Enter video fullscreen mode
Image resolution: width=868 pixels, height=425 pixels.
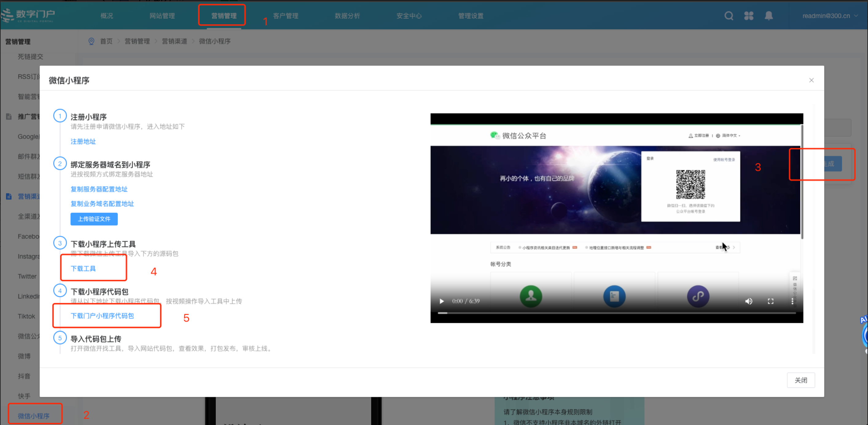point(771,301)
